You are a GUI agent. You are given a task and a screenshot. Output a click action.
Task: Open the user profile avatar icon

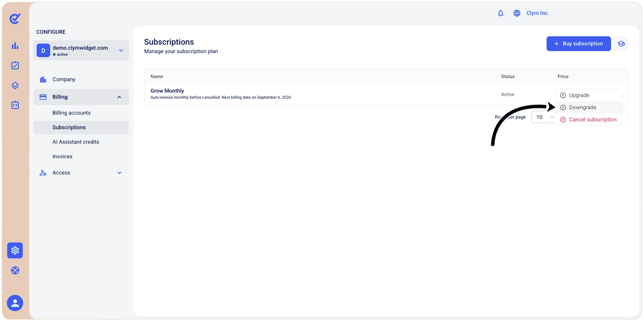tap(15, 303)
